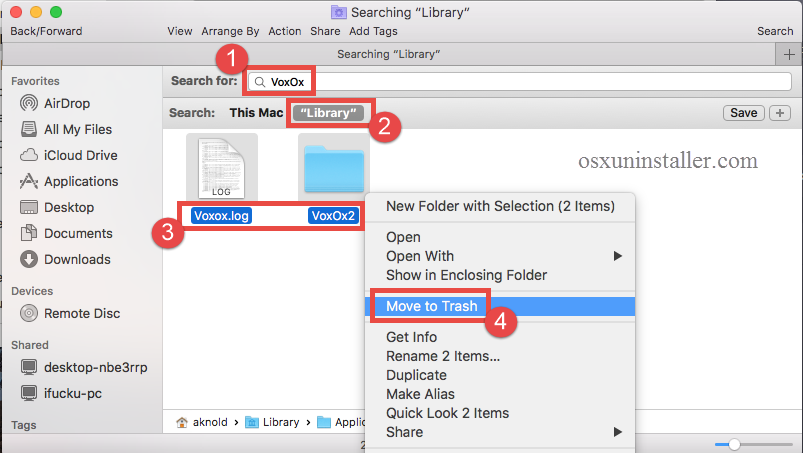803x453 pixels.
Task: Open a new tab with plus button
Action: coord(789,54)
